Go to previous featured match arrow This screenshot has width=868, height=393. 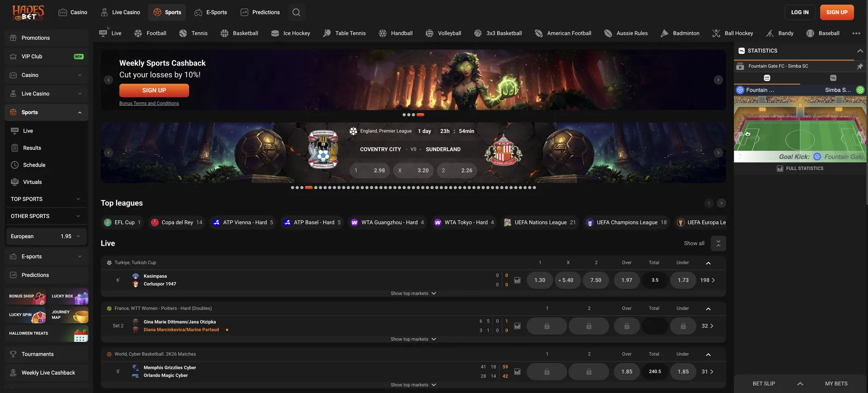click(x=108, y=153)
